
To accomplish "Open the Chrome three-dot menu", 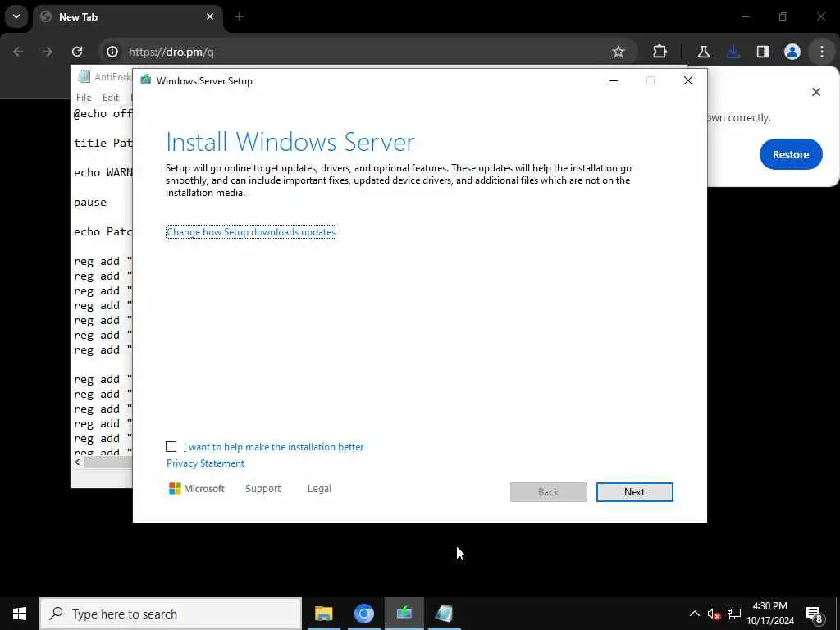I will [822, 52].
